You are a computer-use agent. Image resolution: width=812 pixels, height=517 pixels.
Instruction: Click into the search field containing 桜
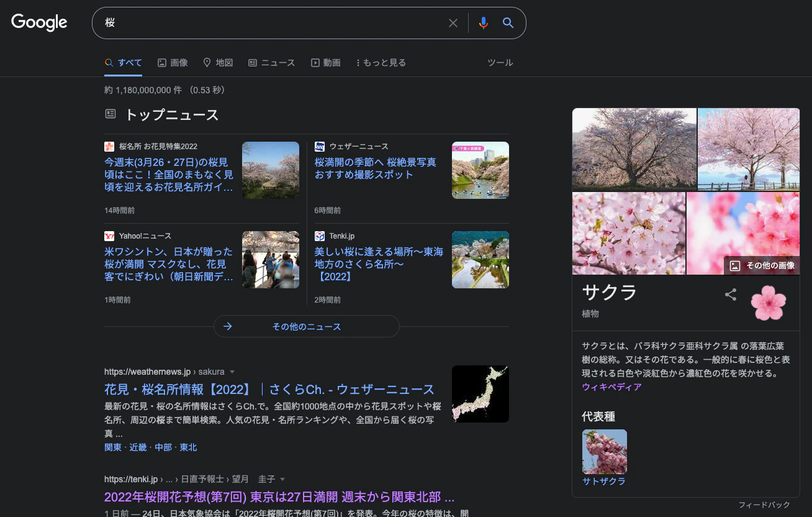click(273, 23)
